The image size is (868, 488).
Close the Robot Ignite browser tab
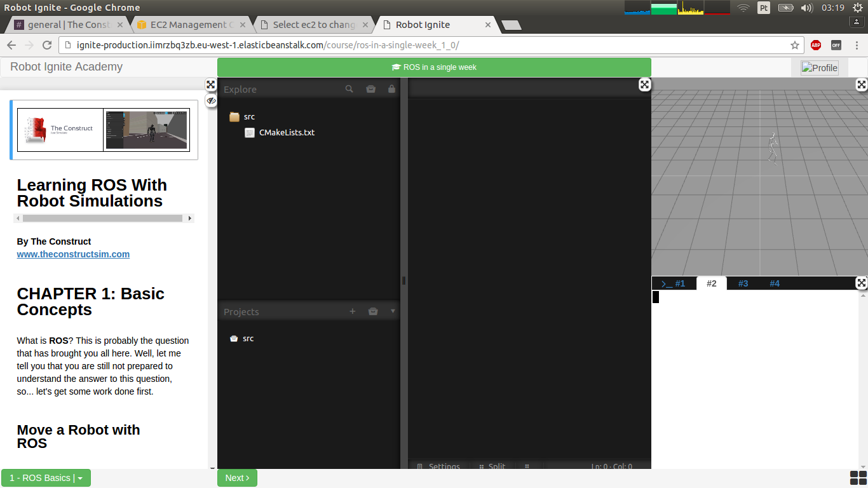[x=488, y=25]
